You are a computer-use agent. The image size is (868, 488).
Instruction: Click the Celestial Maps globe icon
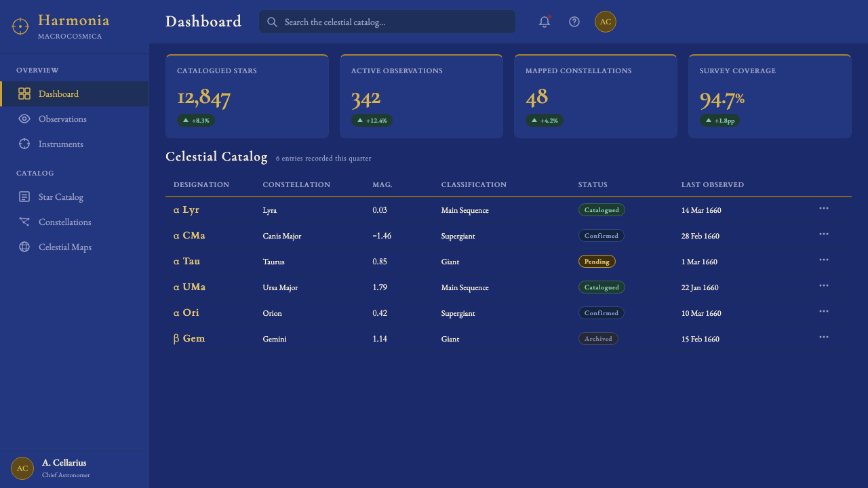24,247
